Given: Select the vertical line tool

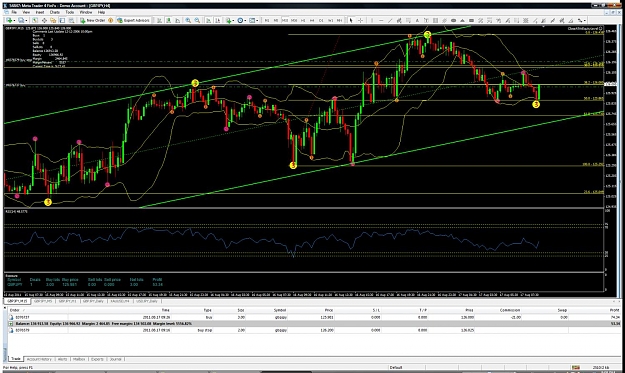Looking at the screenshot, I should coord(372,20).
